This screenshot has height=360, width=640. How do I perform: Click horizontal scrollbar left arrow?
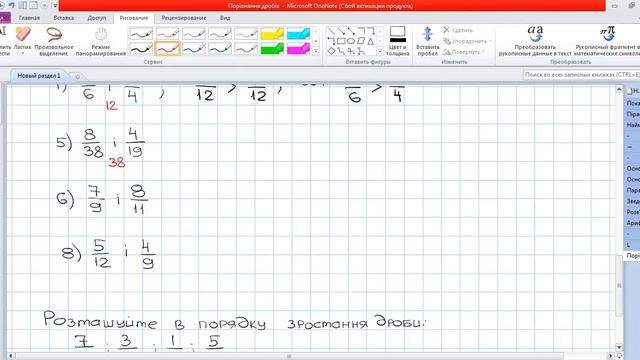pyautogui.click(x=11, y=356)
